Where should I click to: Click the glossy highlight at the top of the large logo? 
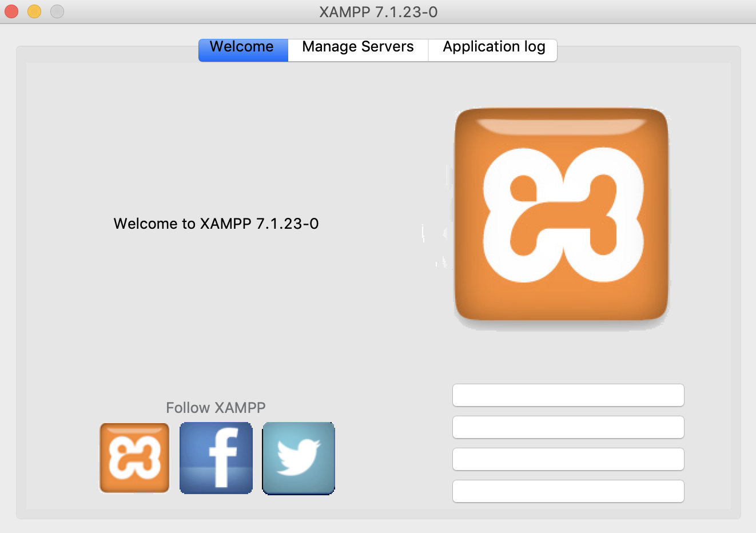point(562,126)
